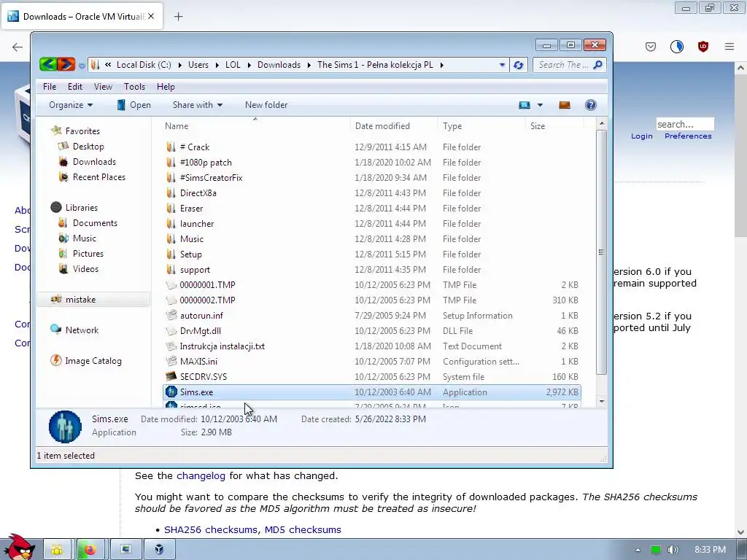
Task: Sort files by the Size column
Action: [x=554, y=125]
